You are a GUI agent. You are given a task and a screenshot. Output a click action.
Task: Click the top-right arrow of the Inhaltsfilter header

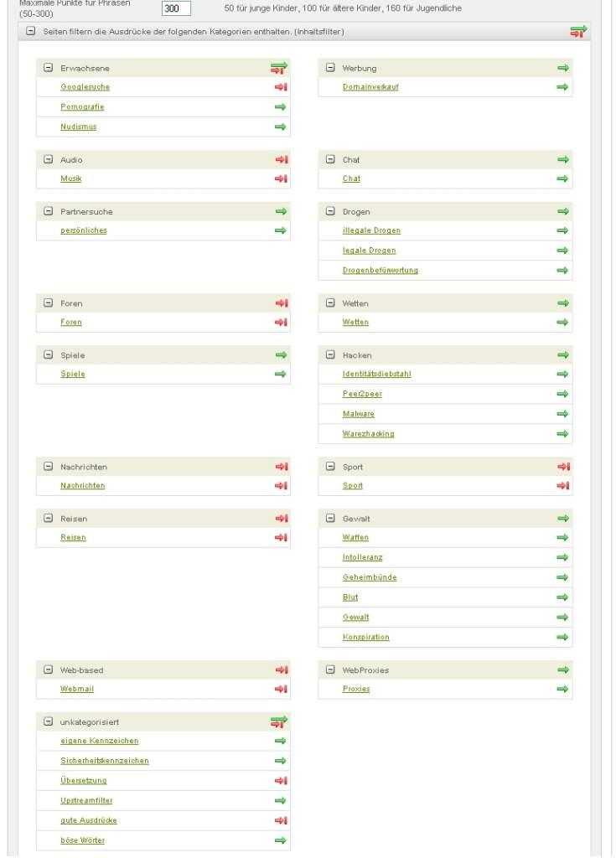pos(578,31)
